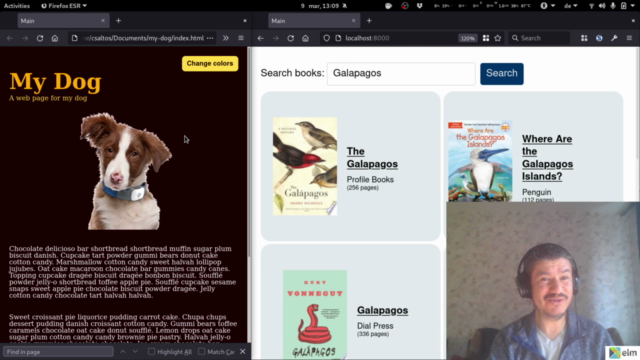Click the page info icon beside localhost:8000
640x360 pixels.
[x=338, y=38]
